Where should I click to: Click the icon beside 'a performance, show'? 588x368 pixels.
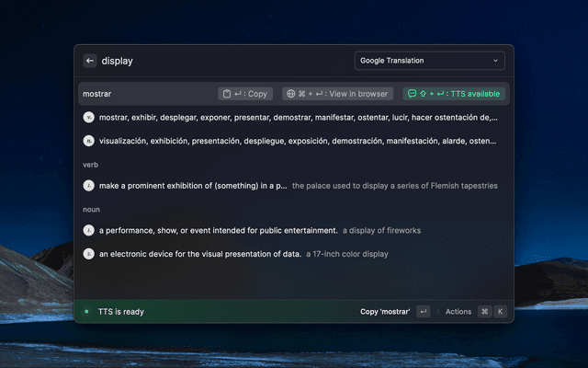89,230
